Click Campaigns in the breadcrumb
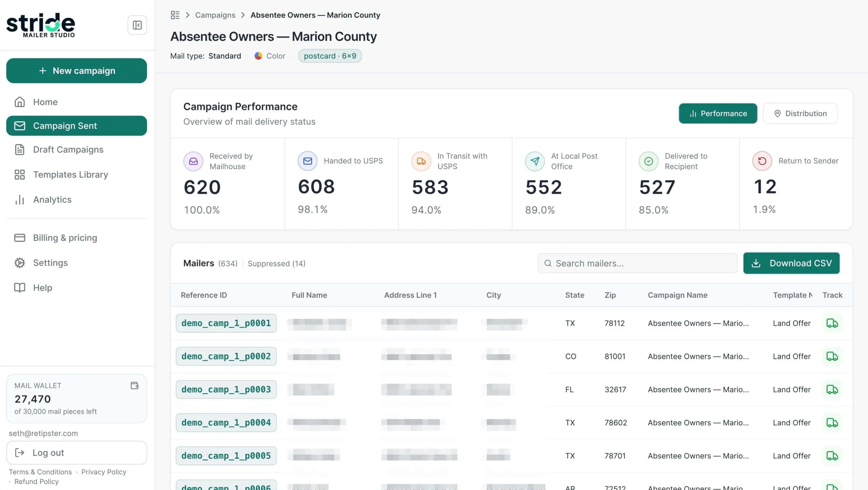 click(x=215, y=15)
